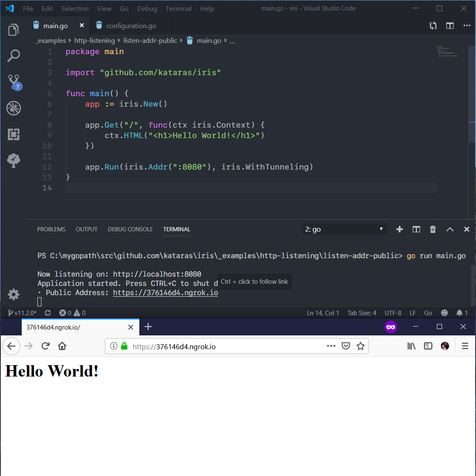Screen dimensions: 476x476
Task: Go to Firefox home page
Action: coord(62,346)
